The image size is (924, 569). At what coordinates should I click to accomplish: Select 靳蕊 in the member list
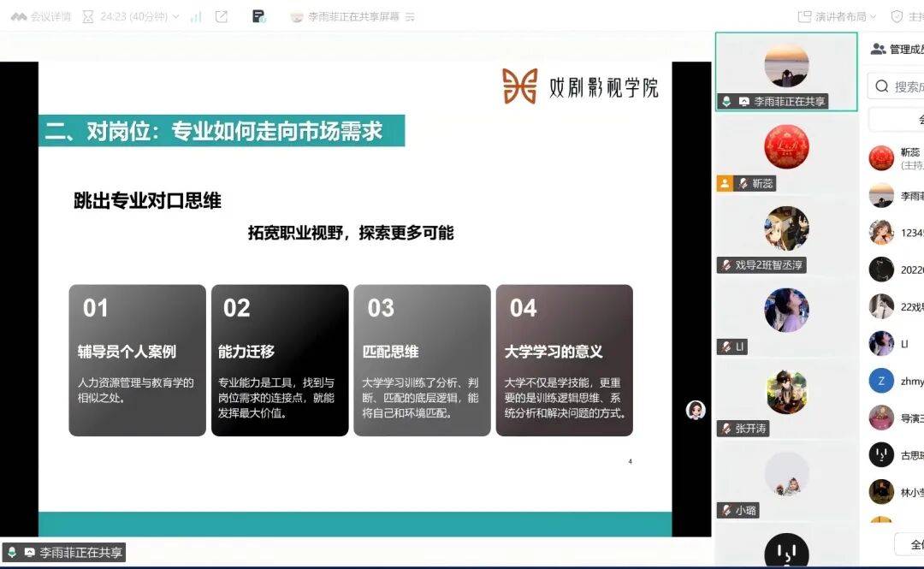click(897, 158)
